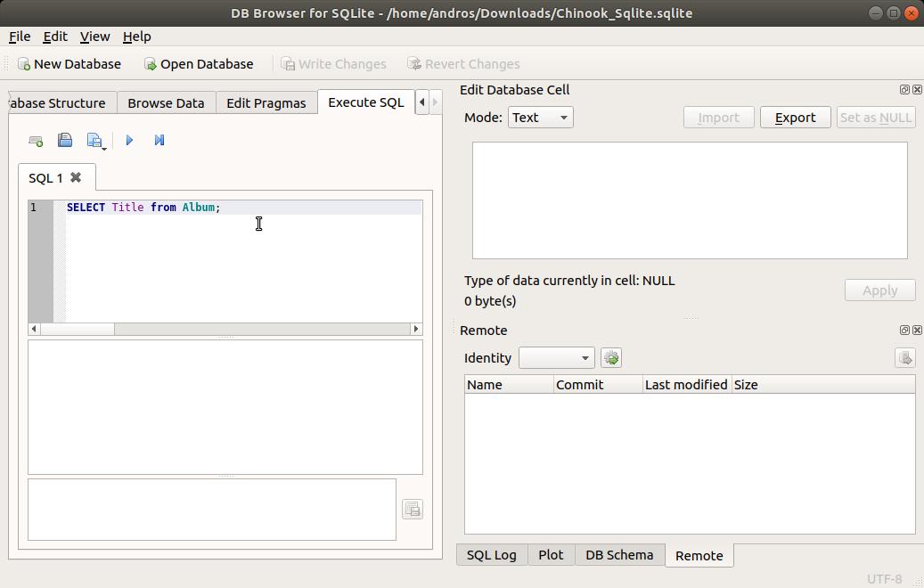The image size is (924, 588).
Task: Open a new SQL tab
Action: (x=36, y=140)
